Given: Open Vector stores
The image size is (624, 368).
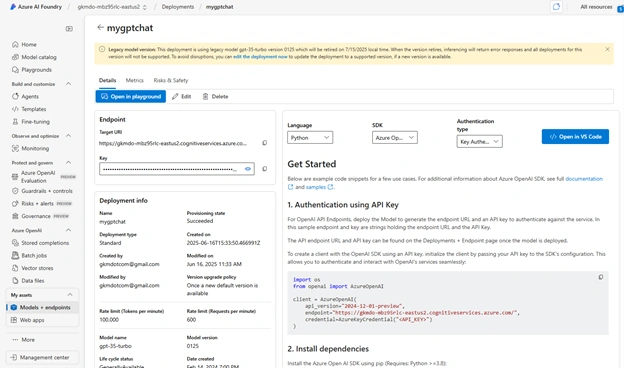Looking at the screenshot, I should tap(33, 268).
